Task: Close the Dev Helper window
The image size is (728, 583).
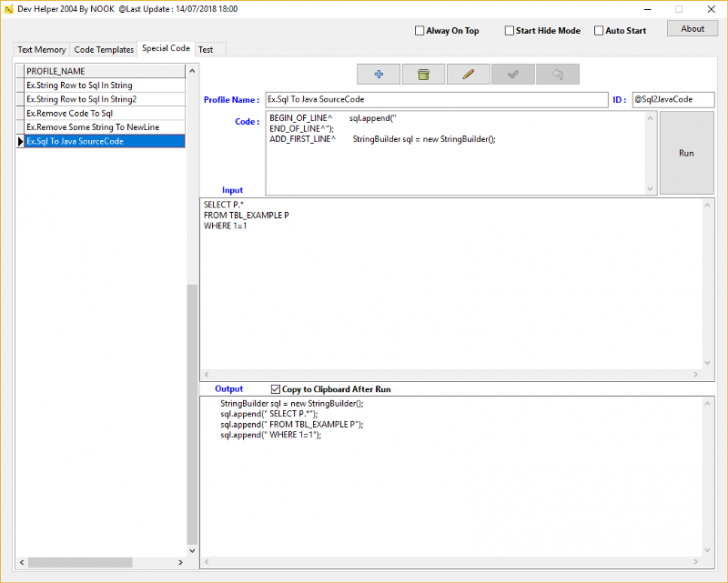Action: (x=711, y=9)
